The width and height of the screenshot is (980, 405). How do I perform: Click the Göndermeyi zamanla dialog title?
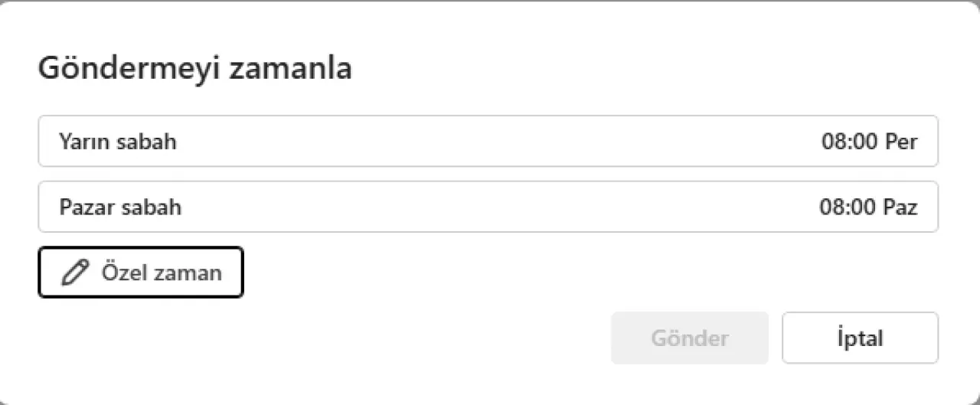195,68
